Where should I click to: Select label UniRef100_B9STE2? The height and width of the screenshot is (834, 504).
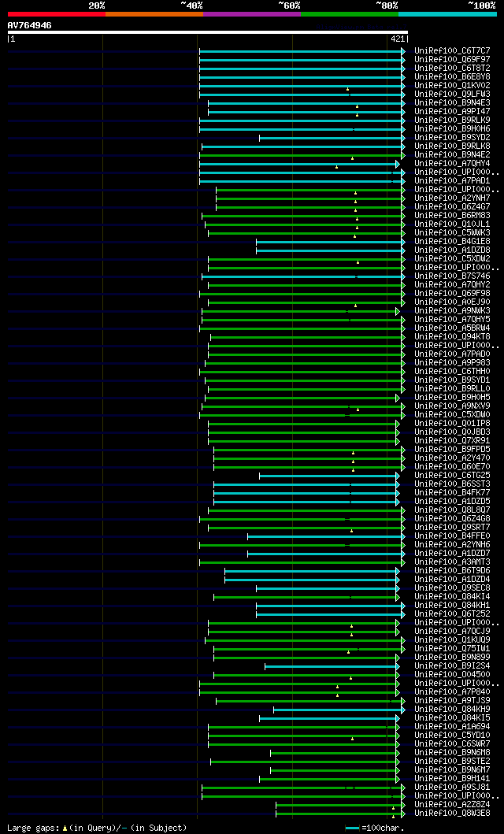453,762
